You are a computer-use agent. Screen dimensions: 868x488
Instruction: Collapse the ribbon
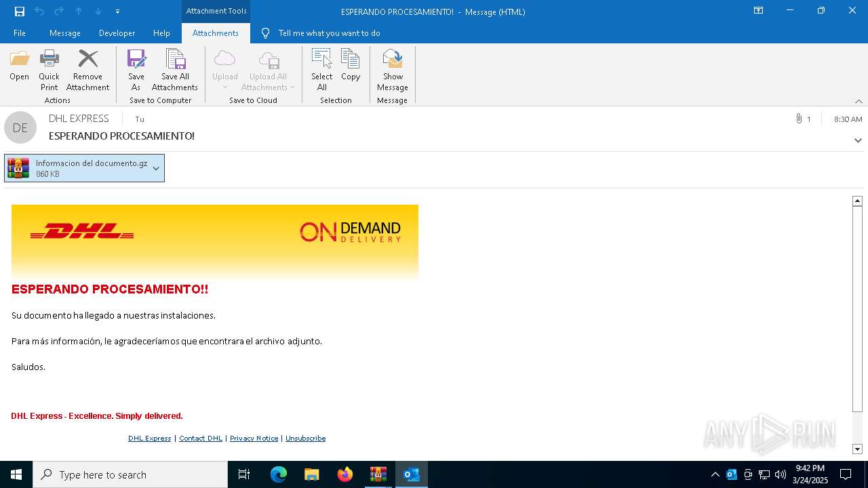859,101
